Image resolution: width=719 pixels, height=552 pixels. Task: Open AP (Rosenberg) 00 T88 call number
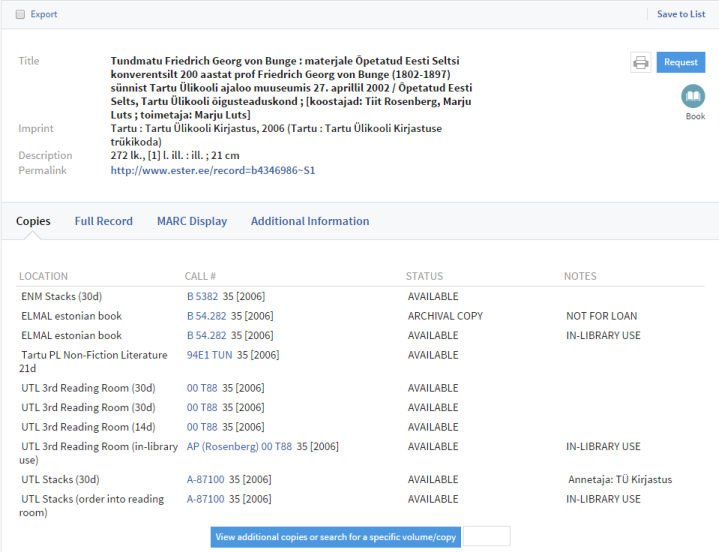[x=239, y=446]
